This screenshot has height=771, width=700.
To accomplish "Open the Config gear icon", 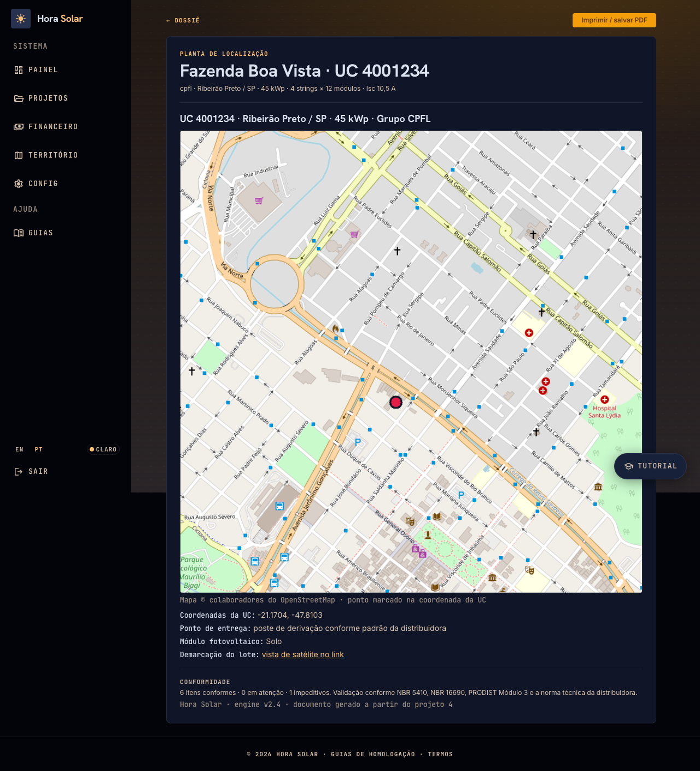I will (19, 184).
